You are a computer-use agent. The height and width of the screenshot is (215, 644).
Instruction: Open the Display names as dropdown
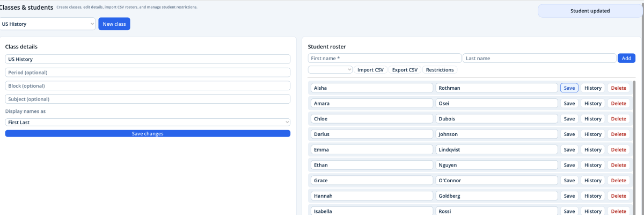tap(148, 123)
